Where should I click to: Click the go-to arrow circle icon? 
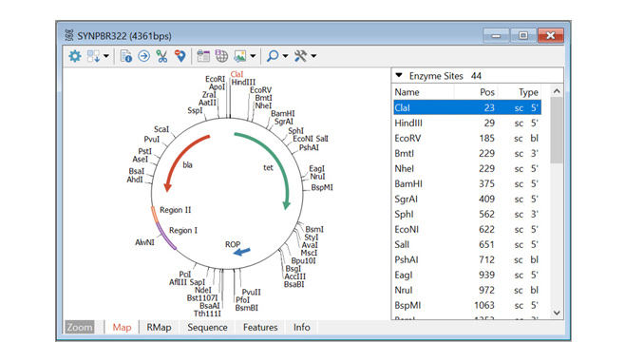[143, 56]
